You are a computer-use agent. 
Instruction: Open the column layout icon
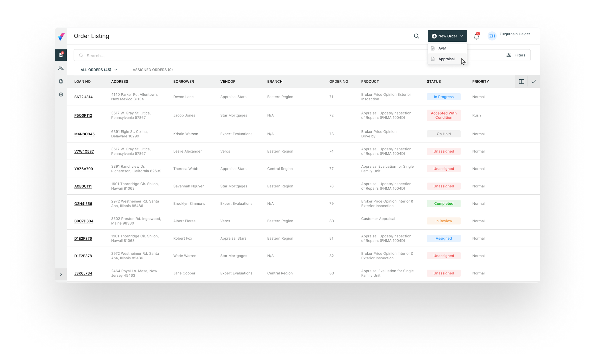pyautogui.click(x=521, y=81)
